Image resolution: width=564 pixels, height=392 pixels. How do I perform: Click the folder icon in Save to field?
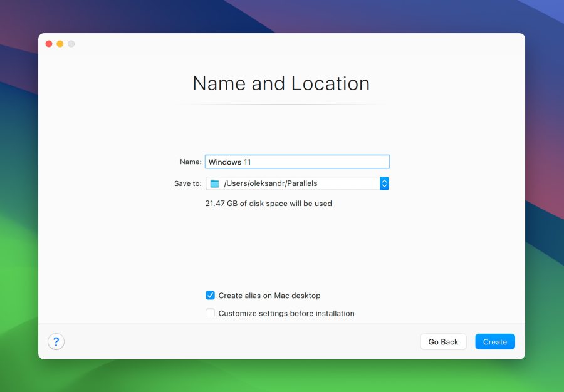tap(215, 183)
